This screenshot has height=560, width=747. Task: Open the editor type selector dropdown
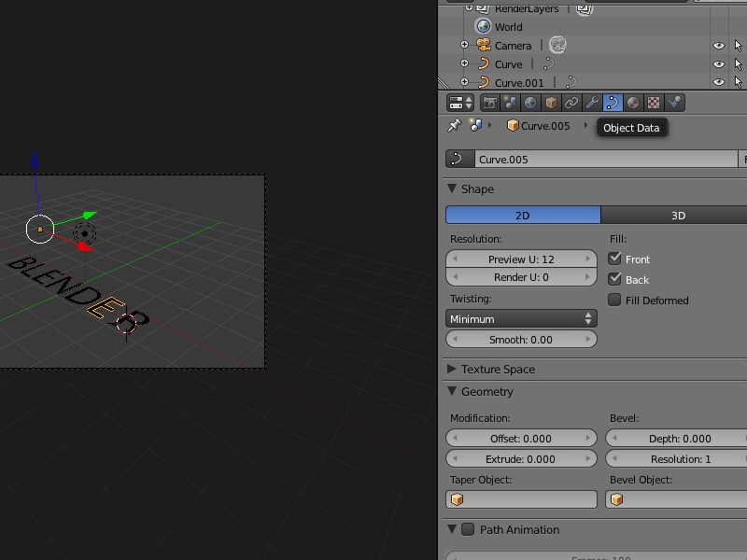click(x=459, y=103)
